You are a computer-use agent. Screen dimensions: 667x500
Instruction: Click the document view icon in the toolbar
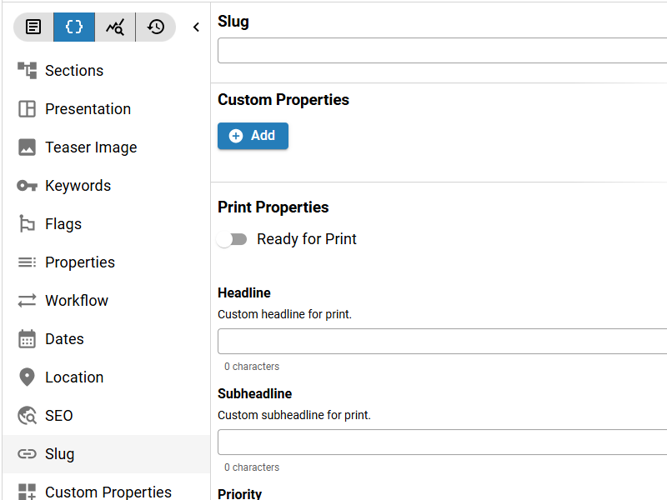click(34, 27)
